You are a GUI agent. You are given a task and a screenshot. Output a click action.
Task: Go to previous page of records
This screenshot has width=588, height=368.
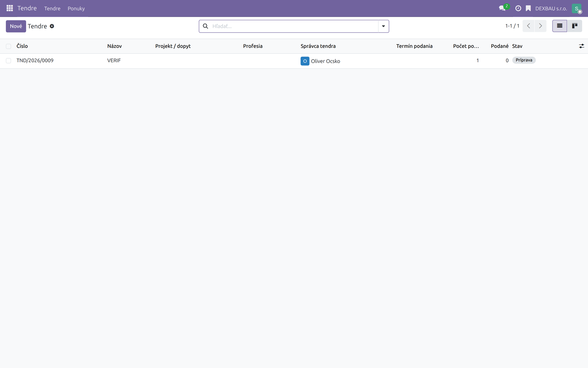pos(529,26)
